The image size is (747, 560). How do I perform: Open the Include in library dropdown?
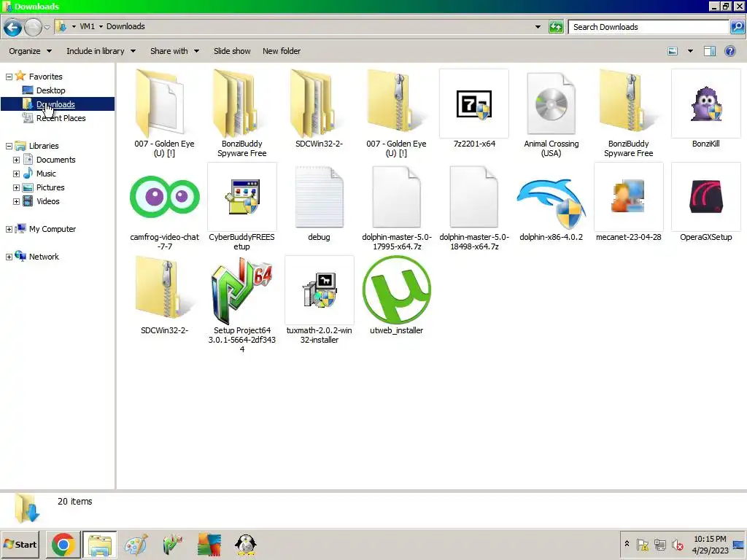pos(101,51)
